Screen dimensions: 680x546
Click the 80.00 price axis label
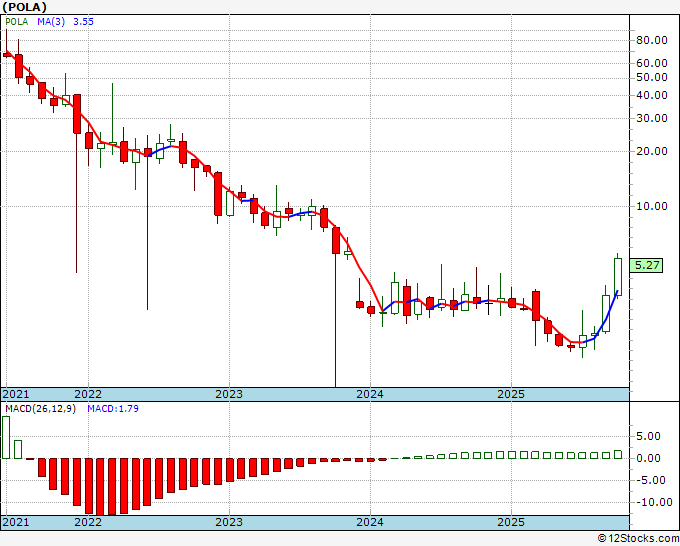tap(652, 40)
